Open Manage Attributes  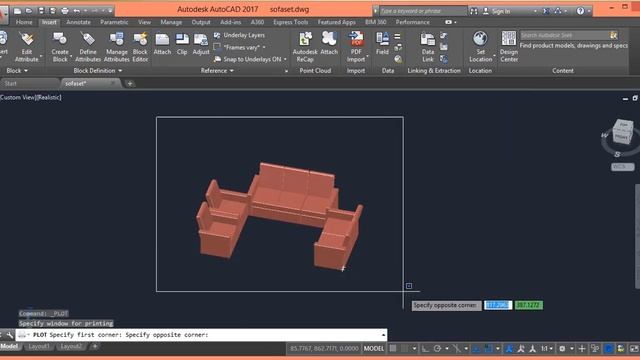tap(116, 47)
